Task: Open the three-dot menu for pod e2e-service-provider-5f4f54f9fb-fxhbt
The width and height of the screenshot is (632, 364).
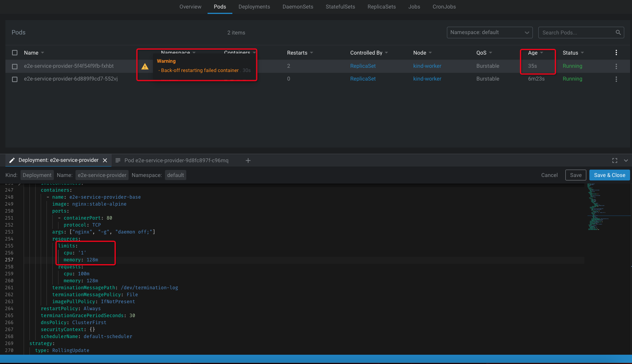Action: [x=616, y=66]
